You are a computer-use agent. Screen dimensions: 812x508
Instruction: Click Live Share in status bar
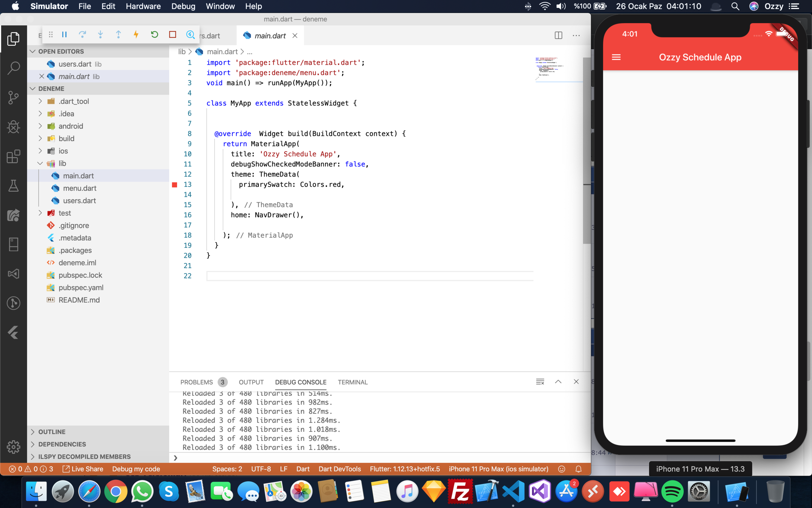coord(83,469)
